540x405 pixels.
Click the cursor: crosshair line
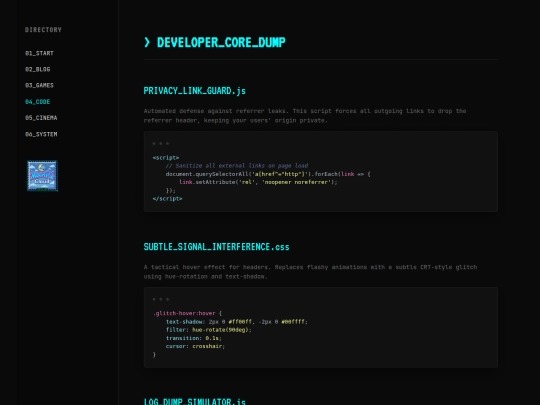click(x=195, y=346)
